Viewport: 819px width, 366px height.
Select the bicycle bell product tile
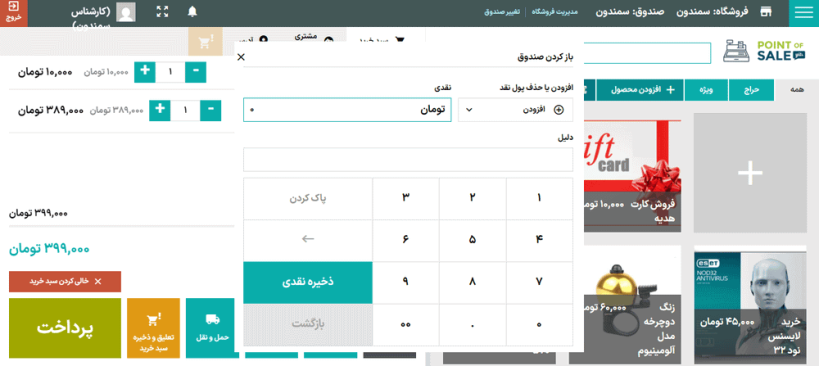[x=633, y=304]
